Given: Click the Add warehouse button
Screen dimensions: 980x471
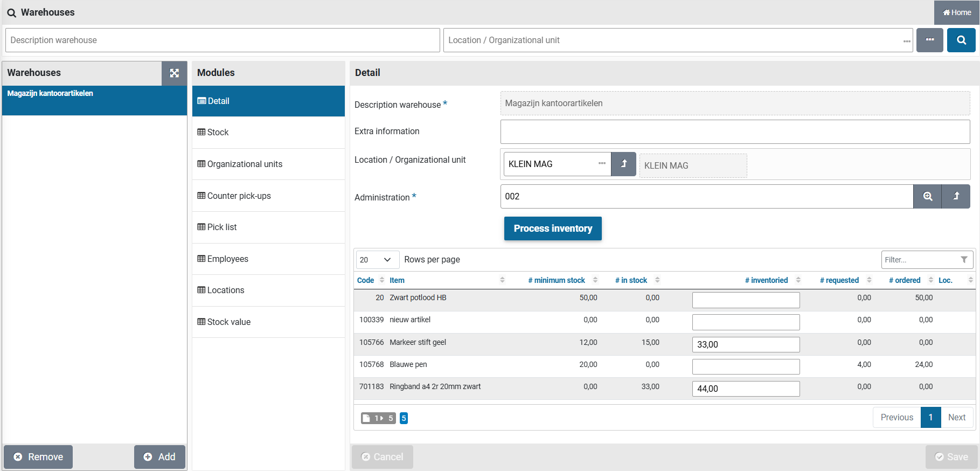Looking at the screenshot, I should point(159,457).
